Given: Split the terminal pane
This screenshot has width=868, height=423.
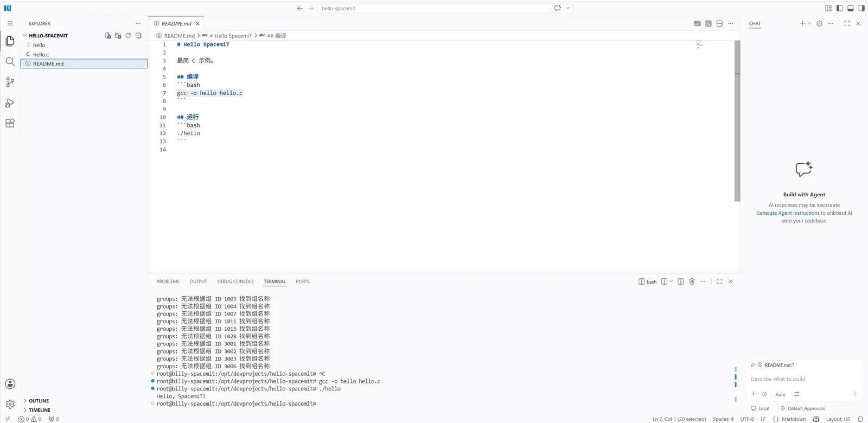Looking at the screenshot, I should [x=681, y=281].
